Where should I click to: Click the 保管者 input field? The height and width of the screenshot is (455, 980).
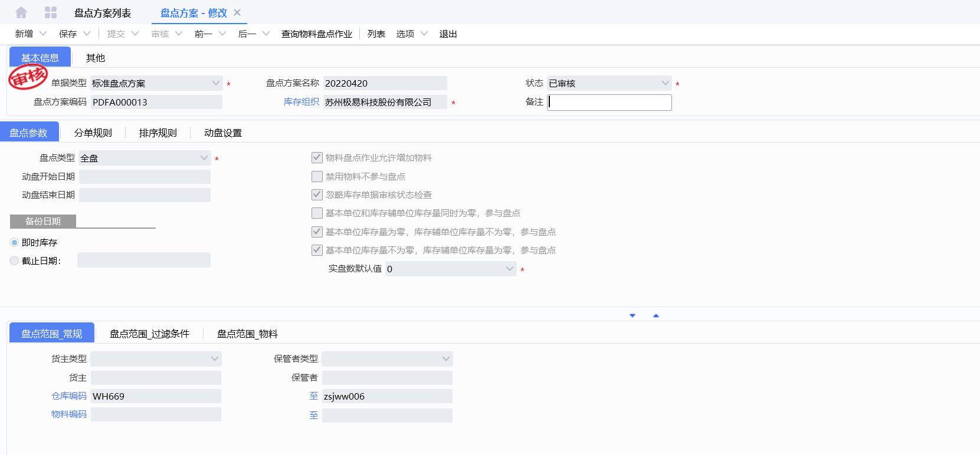(387, 378)
